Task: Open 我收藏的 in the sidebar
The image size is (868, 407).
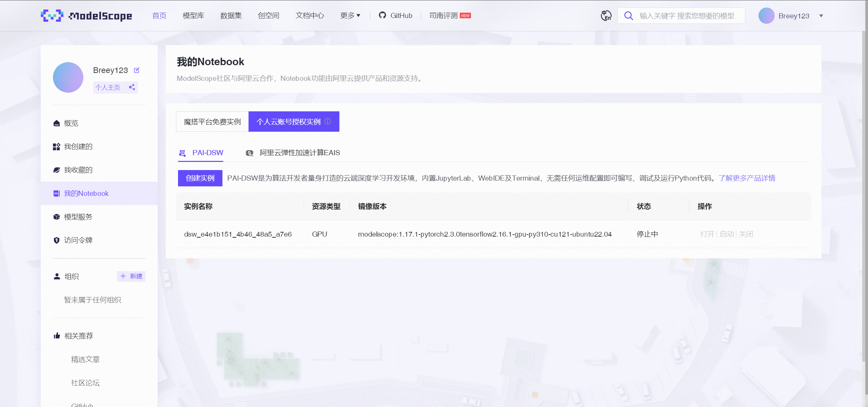Action: pyautogui.click(x=99, y=170)
